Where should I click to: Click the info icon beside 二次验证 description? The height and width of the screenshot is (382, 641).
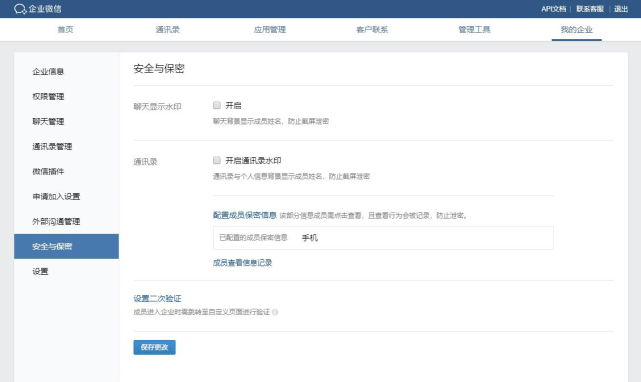(275, 312)
